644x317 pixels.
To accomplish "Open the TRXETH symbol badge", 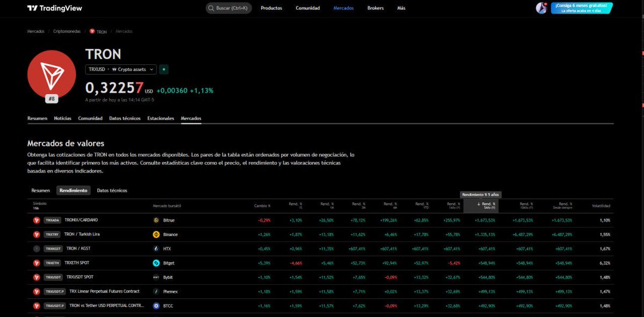I will point(53,263).
